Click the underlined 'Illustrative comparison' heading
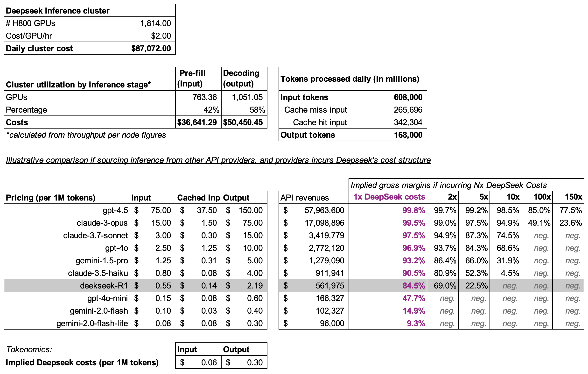Viewport: 588px width, 374px height. pyautogui.click(x=218, y=160)
